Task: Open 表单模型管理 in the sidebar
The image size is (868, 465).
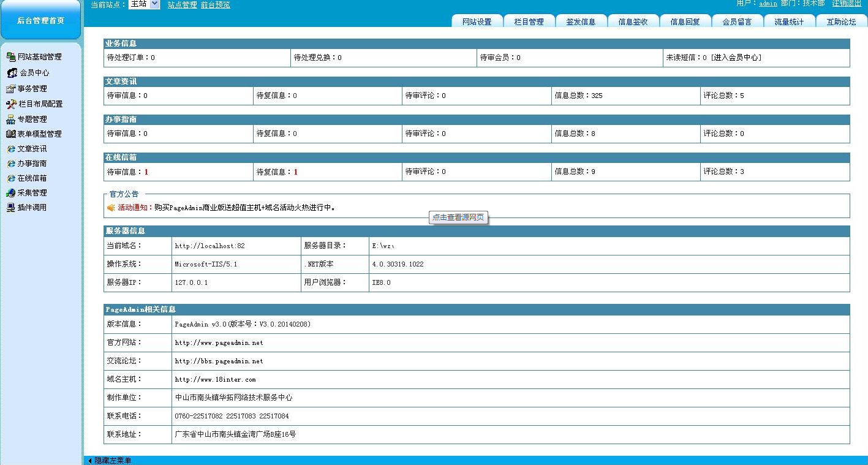Action: pos(40,134)
